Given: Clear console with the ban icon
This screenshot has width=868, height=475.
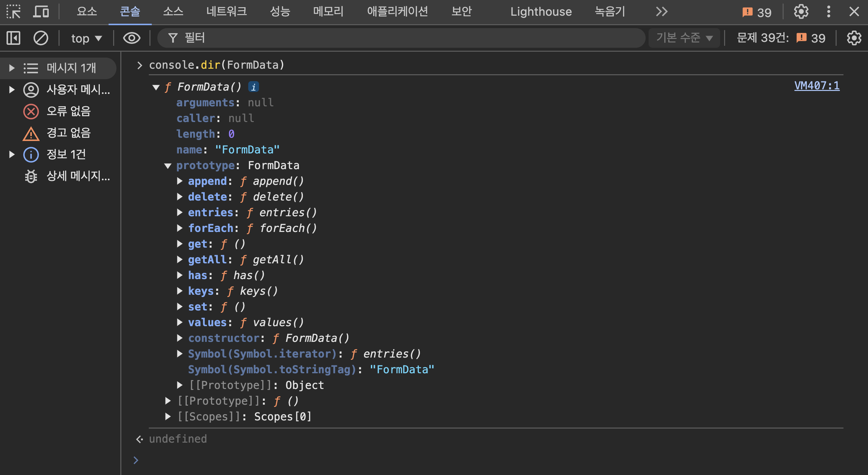Looking at the screenshot, I should pyautogui.click(x=41, y=38).
